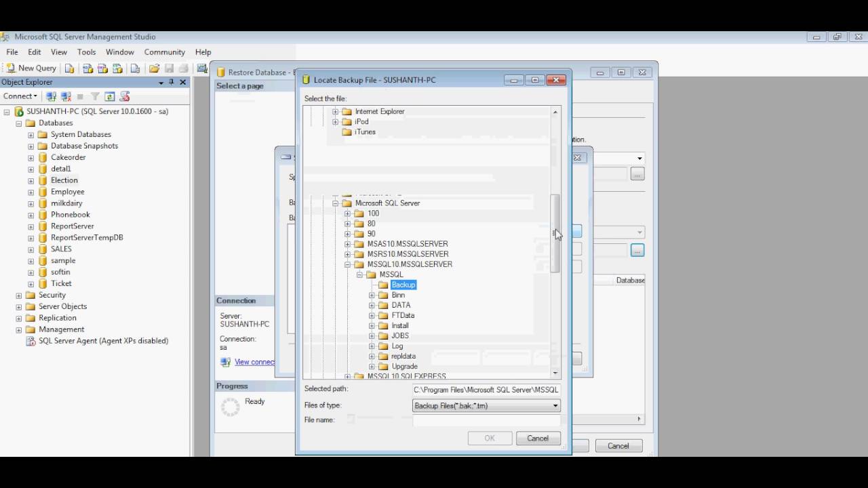Click the Stop icon in Object Explorer
The width and height of the screenshot is (868, 488).
coord(80,96)
